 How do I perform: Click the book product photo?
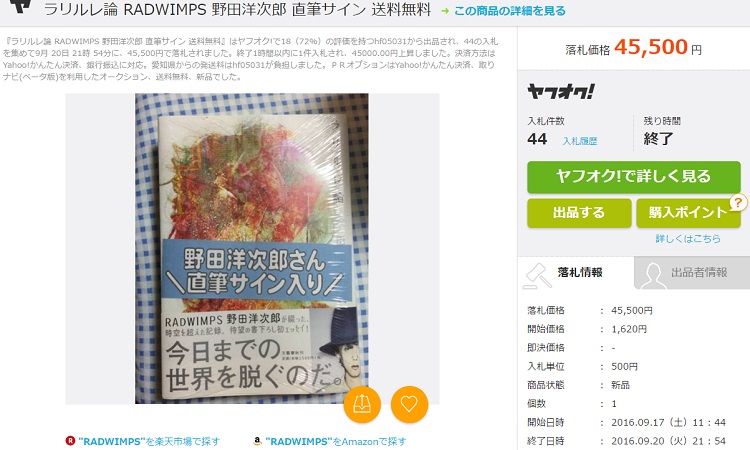[x=252, y=248]
